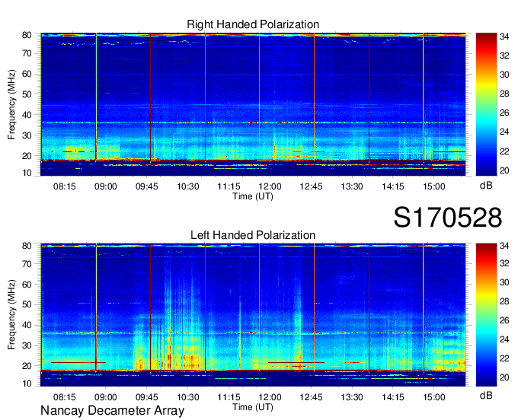518x420 pixels.
Task: Click the 13:30 tick of Left Handed plot
Action: click(x=352, y=397)
